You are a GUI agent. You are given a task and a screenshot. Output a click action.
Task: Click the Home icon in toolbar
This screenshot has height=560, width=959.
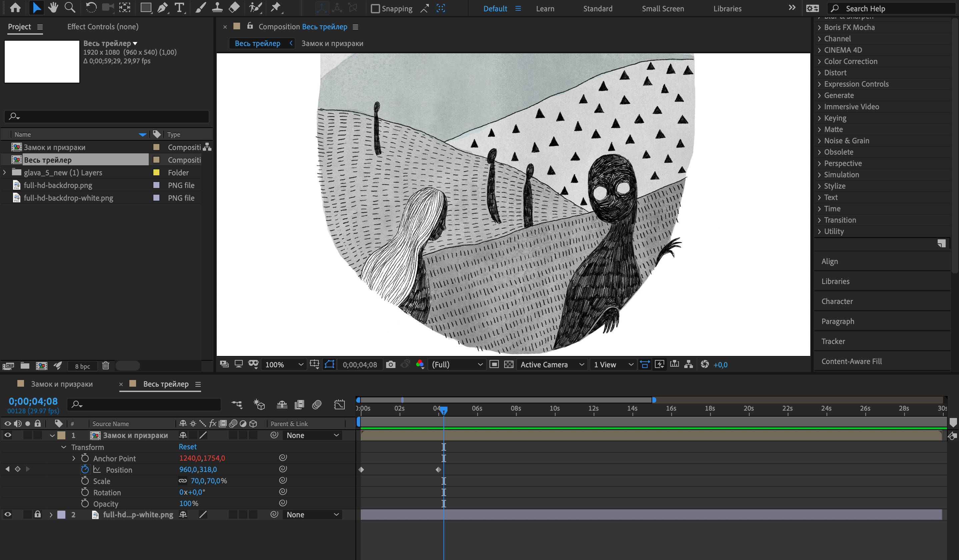click(x=16, y=8)
